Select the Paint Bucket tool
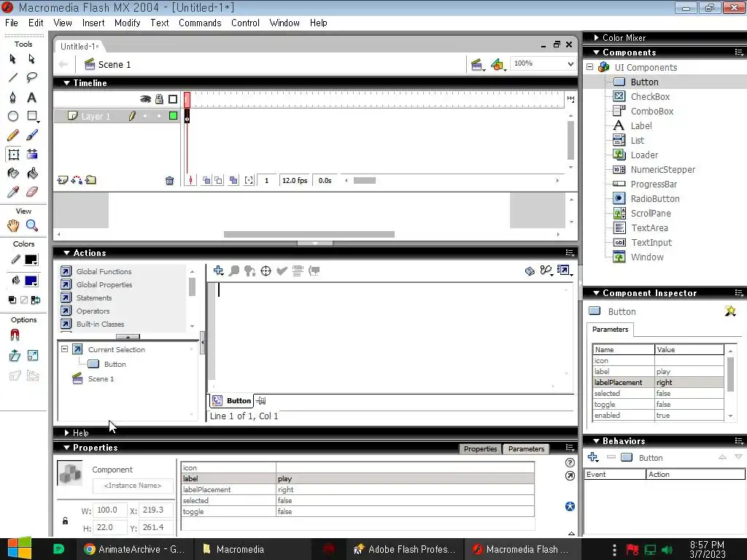This screenshot has width=747, height=560. click(x=31, y=174)
